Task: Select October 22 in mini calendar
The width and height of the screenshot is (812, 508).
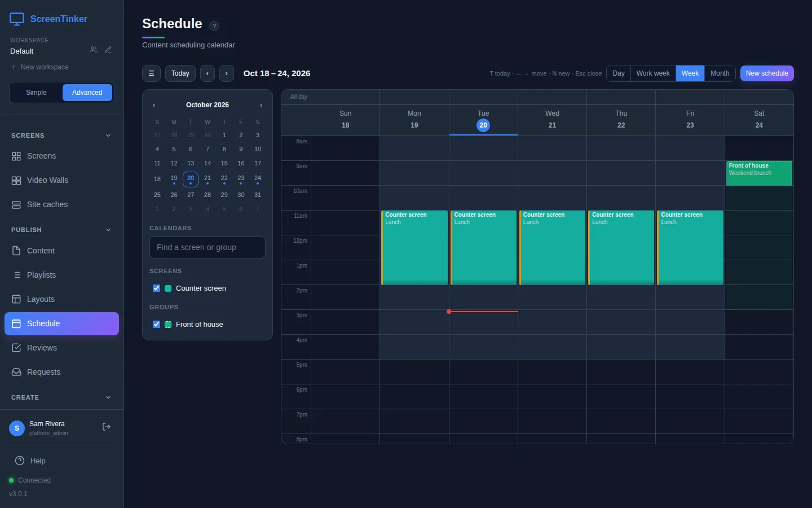Action: pyautogui.click(x=224, y=178)
